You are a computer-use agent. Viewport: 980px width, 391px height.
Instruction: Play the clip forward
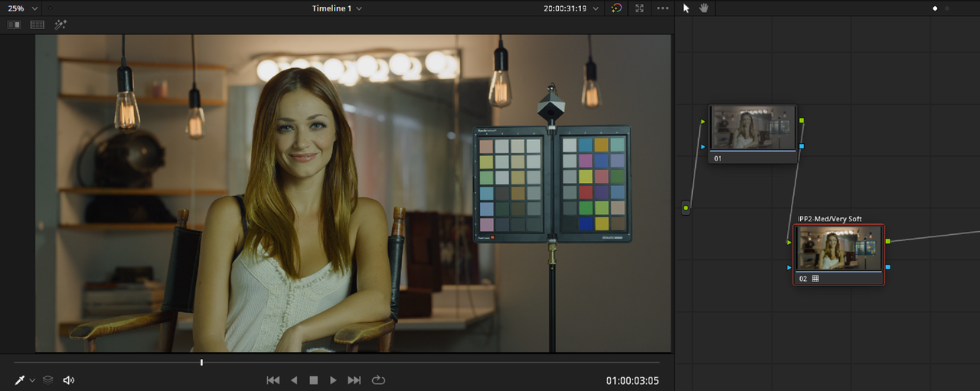click(x=333, y=380)
